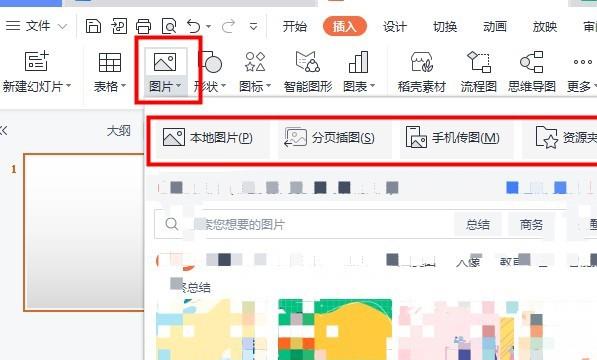Switch to the 开始 tab
This screenshot has height=360, width=597.
(x=295, y=27)
